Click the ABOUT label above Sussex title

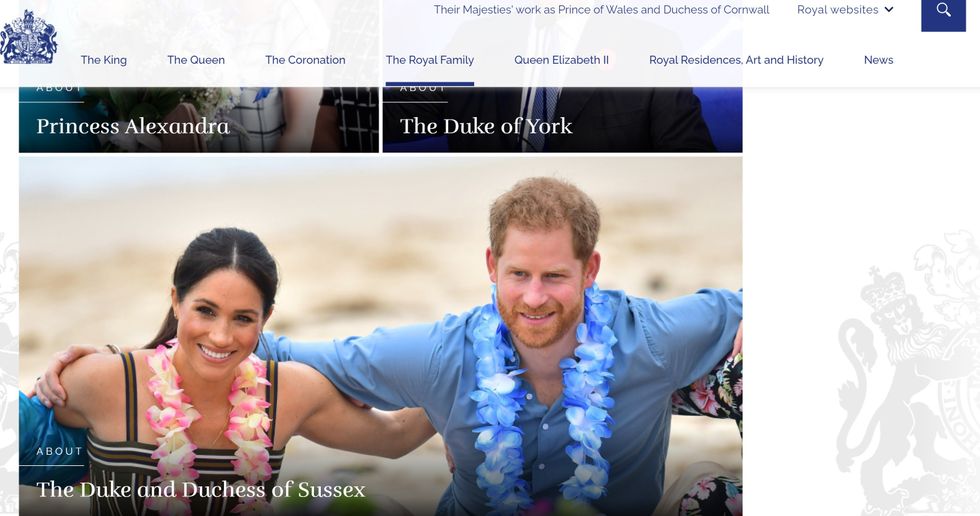pyautogui.click(x=59, y=451)
